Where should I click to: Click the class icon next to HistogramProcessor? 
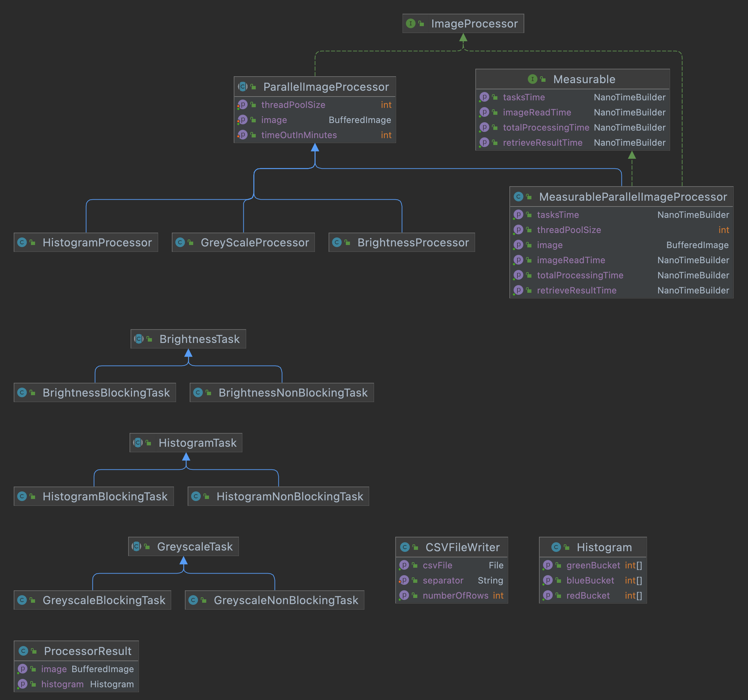tap(22, 243)
